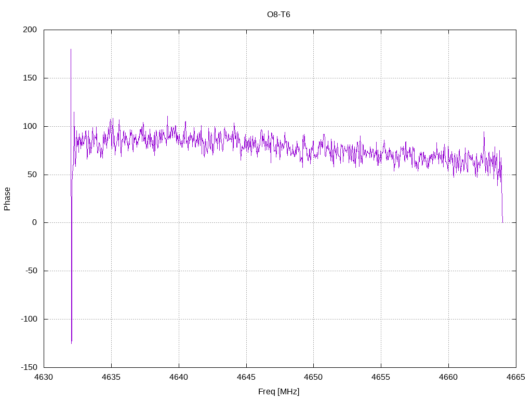Image resolution: width=532 pixels, height=399 pixels.
Task: Click the y-axis tick label 0
Action: pos(35,222)
